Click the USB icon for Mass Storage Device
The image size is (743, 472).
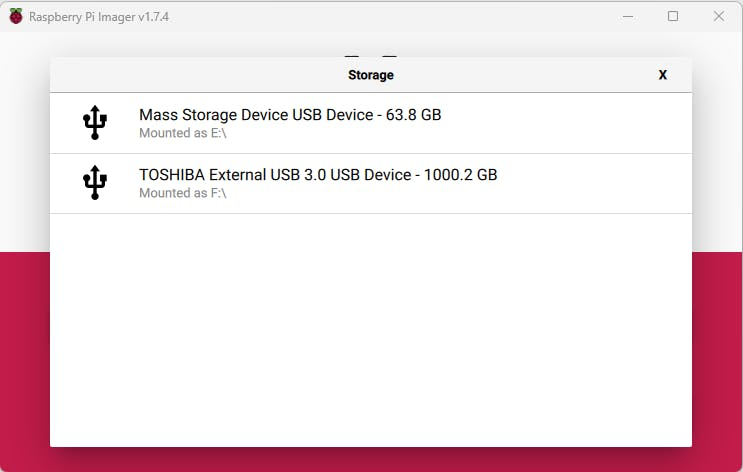pyautogui.click(x=94, y=123)
